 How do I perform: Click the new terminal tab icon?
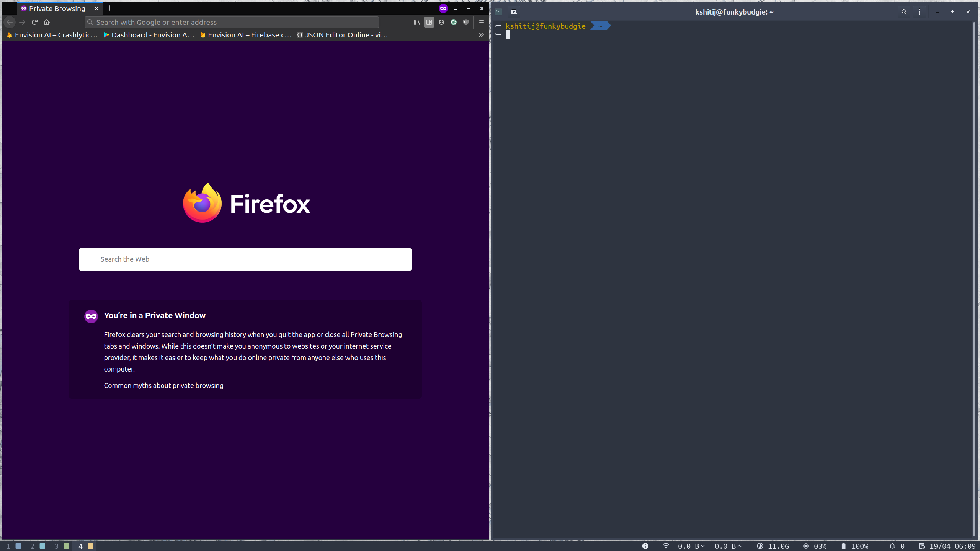[x=514, y=12]
